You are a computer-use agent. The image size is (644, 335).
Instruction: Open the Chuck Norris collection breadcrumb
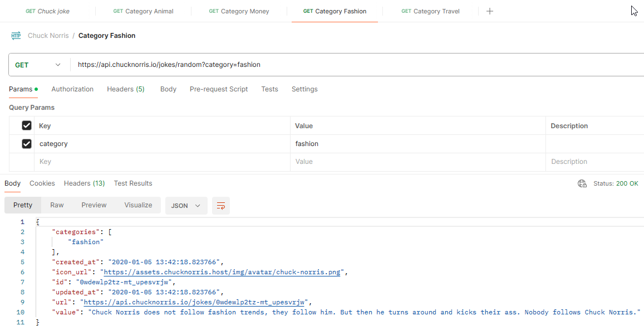click(x=48, y=36)
